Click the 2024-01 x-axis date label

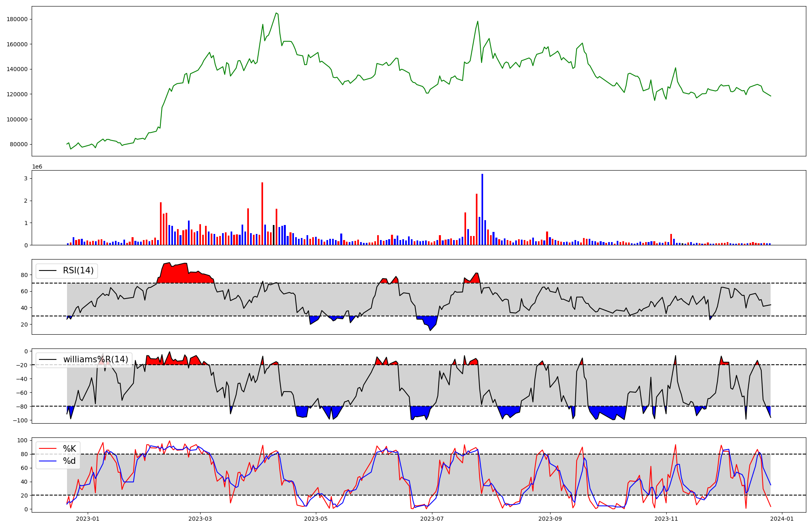tap(782, 519)
